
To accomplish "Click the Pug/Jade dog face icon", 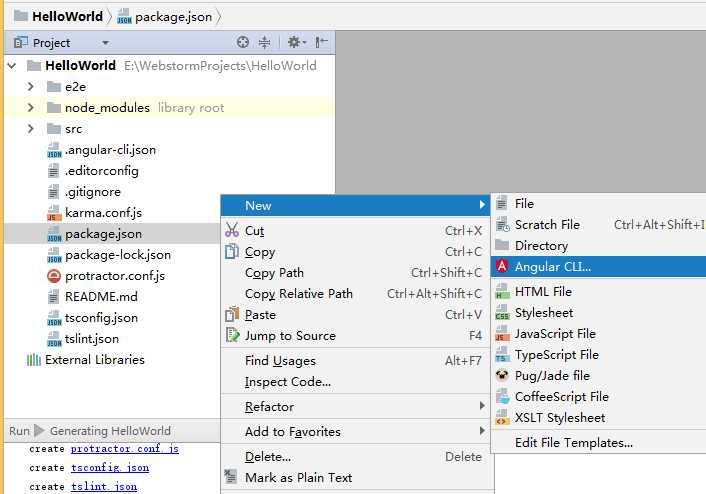I will (x=502, y=375).
